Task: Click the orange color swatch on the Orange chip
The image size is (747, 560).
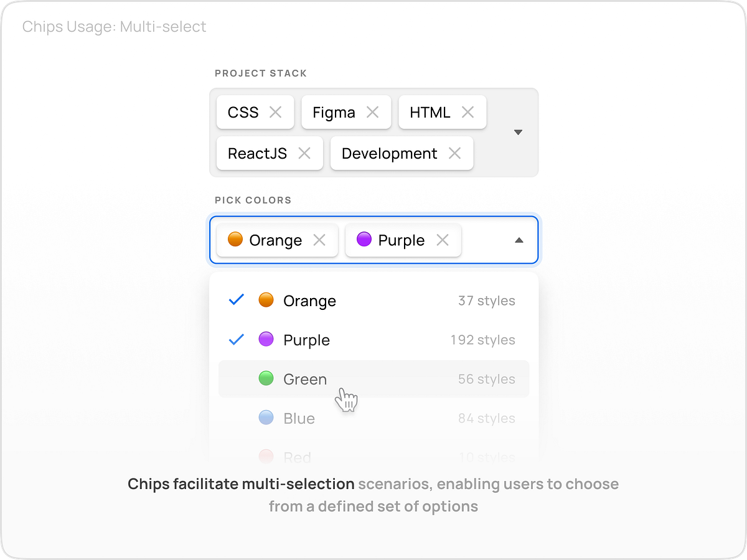Action: pyautogui.click(x=235, y=240)
